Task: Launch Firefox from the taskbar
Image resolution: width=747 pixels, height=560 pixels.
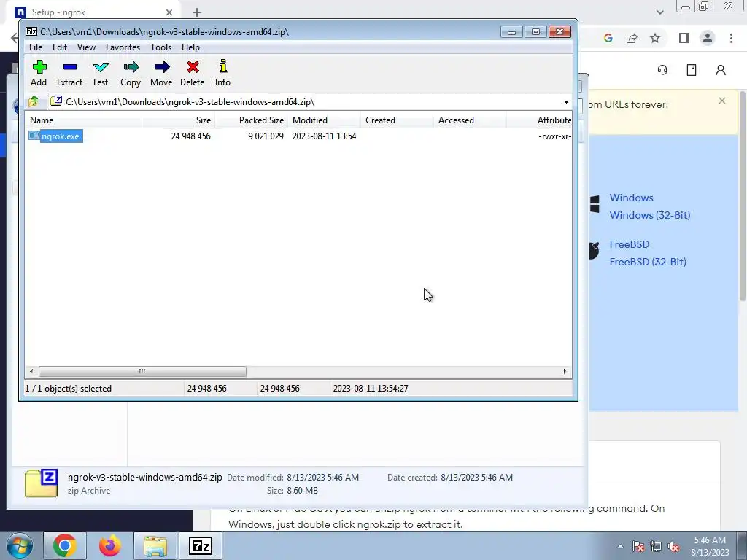Action: [x=110, y=545]
